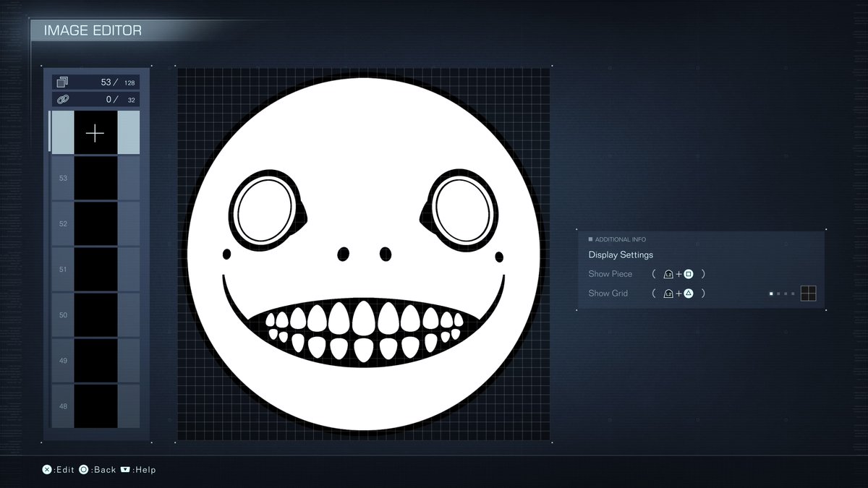Click the L2 icon beside Show Piece

point(668,274)
